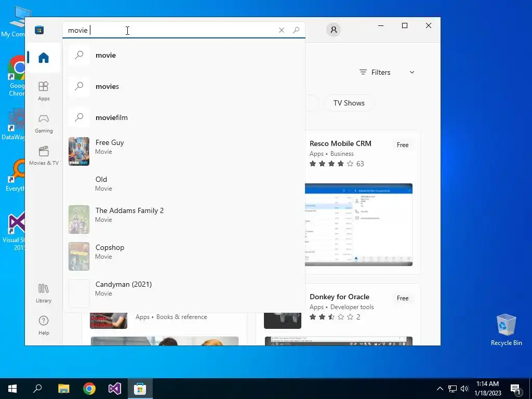The height and width of the screenshot is (399, 532).
Task: Click The Addams Family 2 poster thumbnail
Action: [79, 219]
